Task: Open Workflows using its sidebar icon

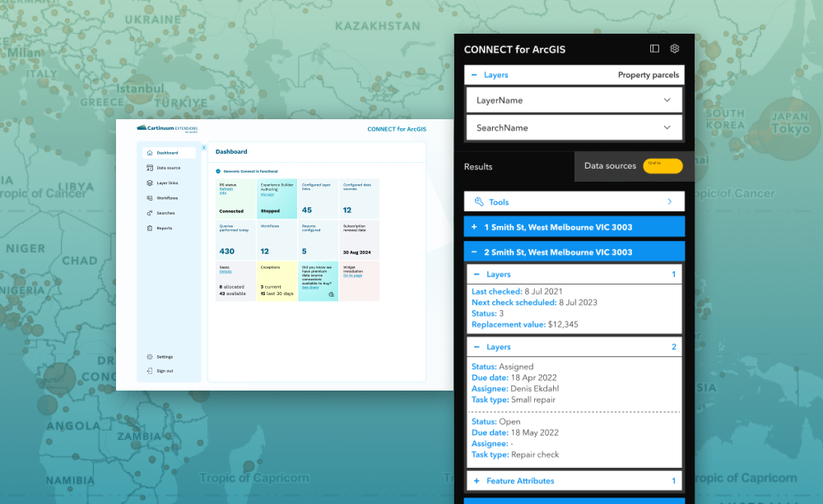Action: click(149, 197)
